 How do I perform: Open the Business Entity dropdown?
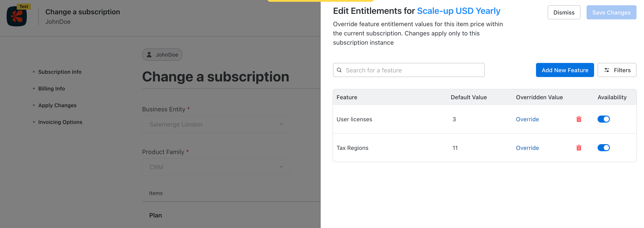click(x=216, y=124)
